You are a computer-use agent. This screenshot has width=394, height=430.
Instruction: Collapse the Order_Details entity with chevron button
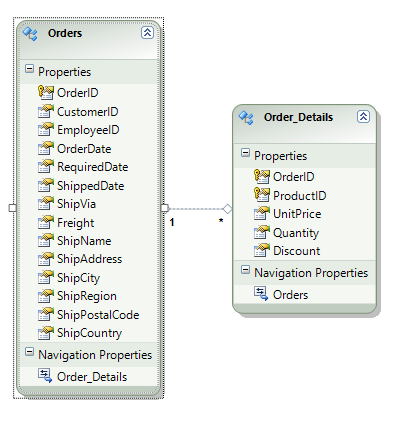pos(363,117)
